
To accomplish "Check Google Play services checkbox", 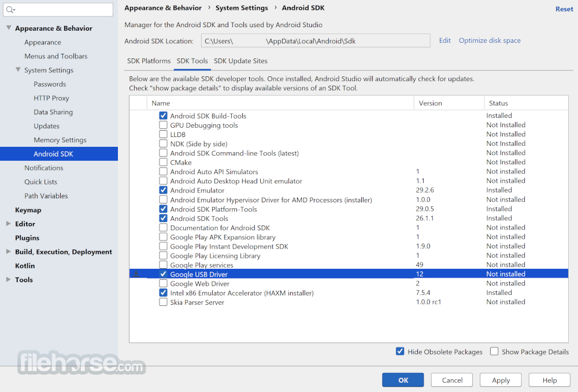I will tap(164, 265).
